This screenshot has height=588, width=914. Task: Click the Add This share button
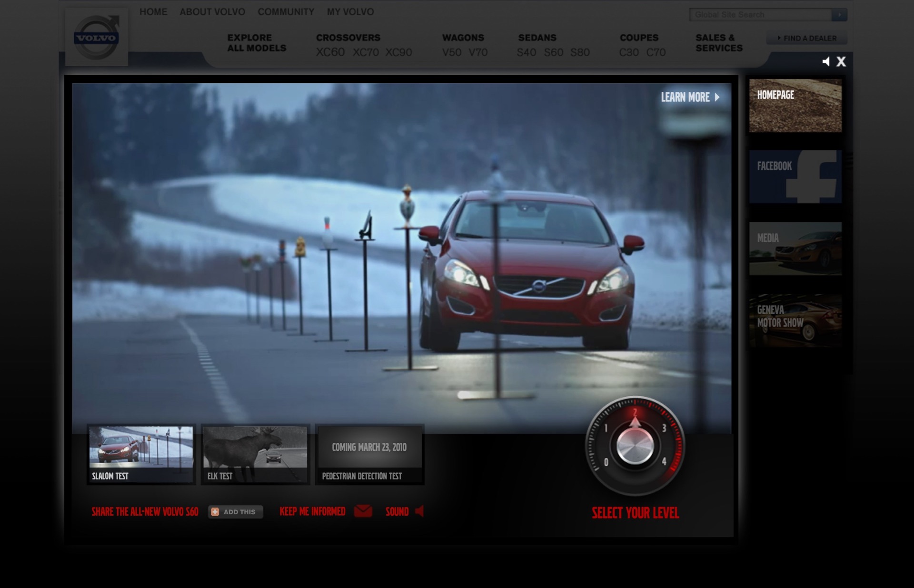coord(235,512)
